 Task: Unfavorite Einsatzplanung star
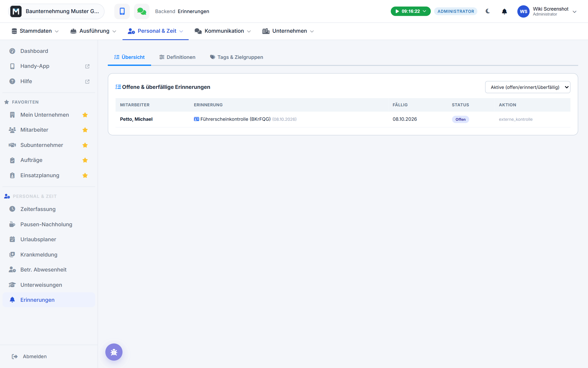pos(85,175)
